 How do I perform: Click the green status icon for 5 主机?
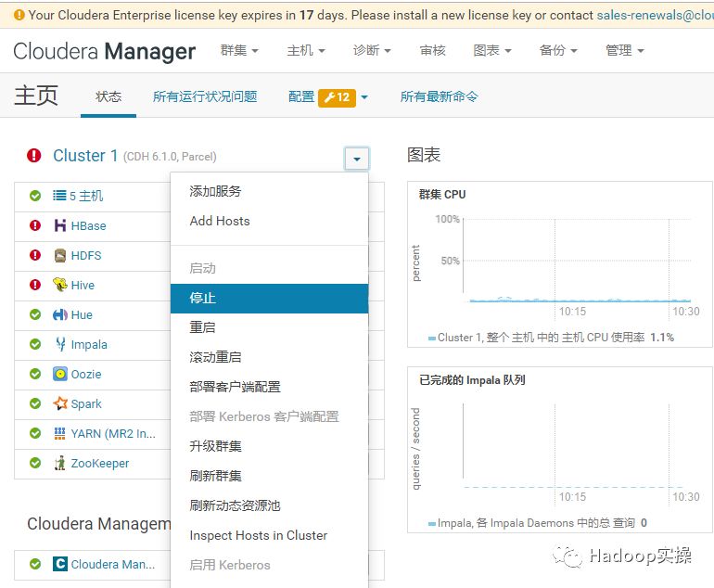pos(35,196)
